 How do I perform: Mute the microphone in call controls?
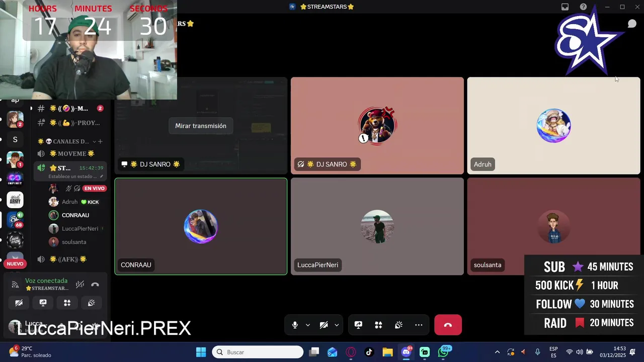[295, 325]
